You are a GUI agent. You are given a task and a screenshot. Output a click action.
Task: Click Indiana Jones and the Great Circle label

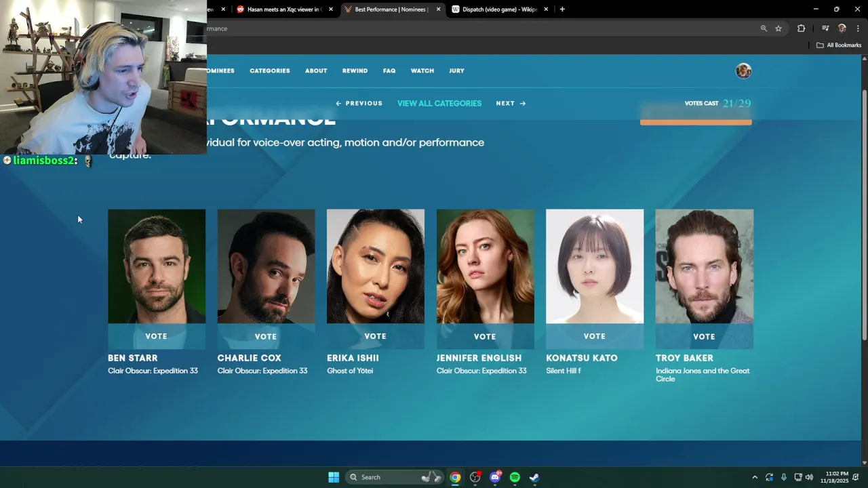point(703,375)
